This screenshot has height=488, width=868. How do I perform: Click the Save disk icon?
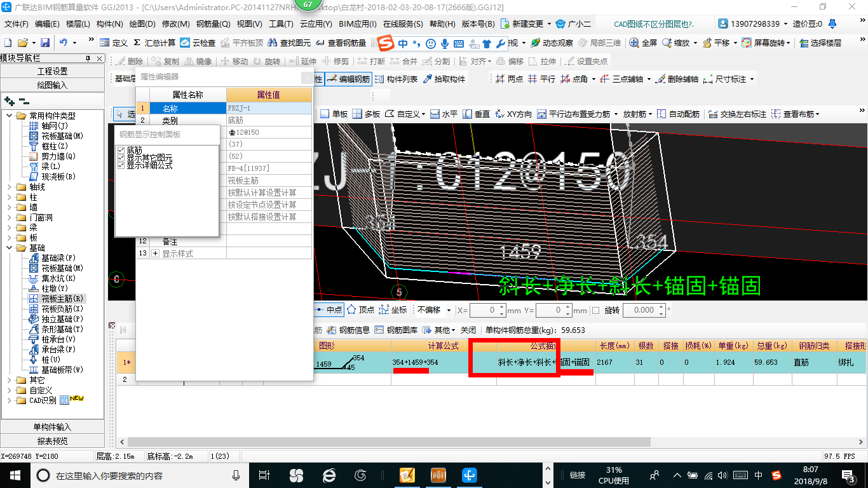45,43
